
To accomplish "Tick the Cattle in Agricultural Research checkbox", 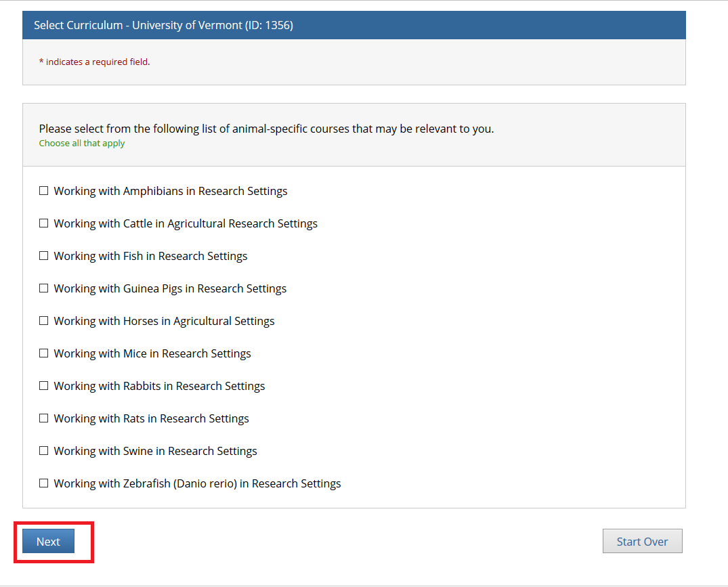I will click(x=44, y=223).
